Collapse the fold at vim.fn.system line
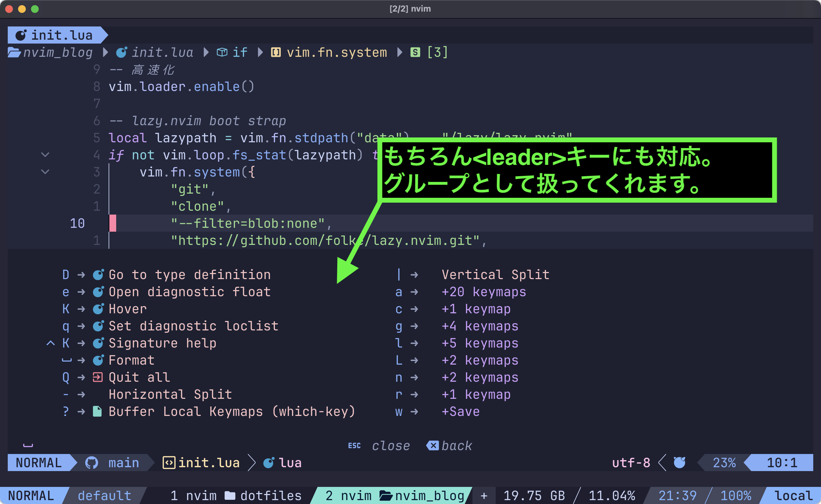 tap(45, 172)
